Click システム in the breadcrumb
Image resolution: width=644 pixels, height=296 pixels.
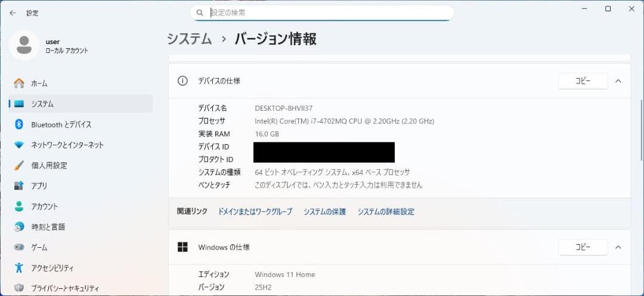point(190,39)
